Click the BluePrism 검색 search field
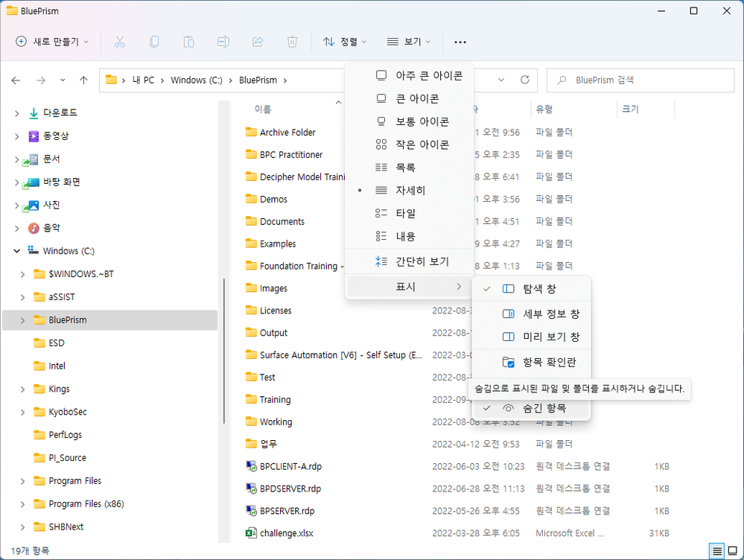Viewport: 744px width, 560px height. click(x=640, y=80)
